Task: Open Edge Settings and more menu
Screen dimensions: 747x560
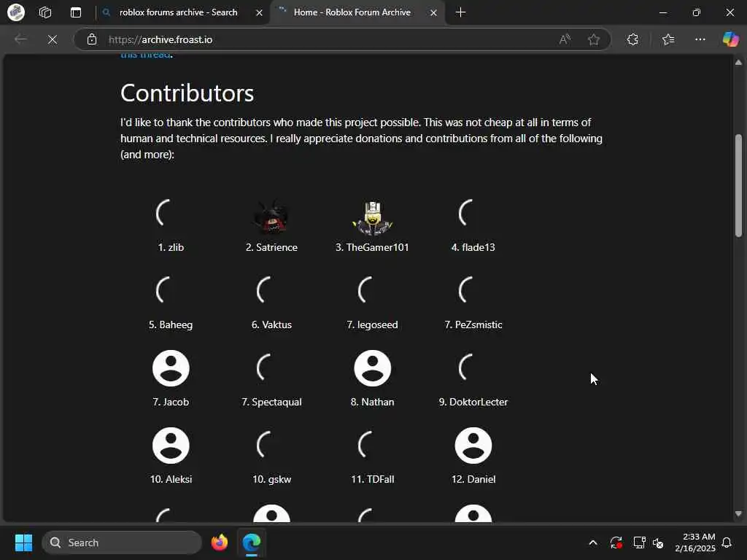Action: 700,39
